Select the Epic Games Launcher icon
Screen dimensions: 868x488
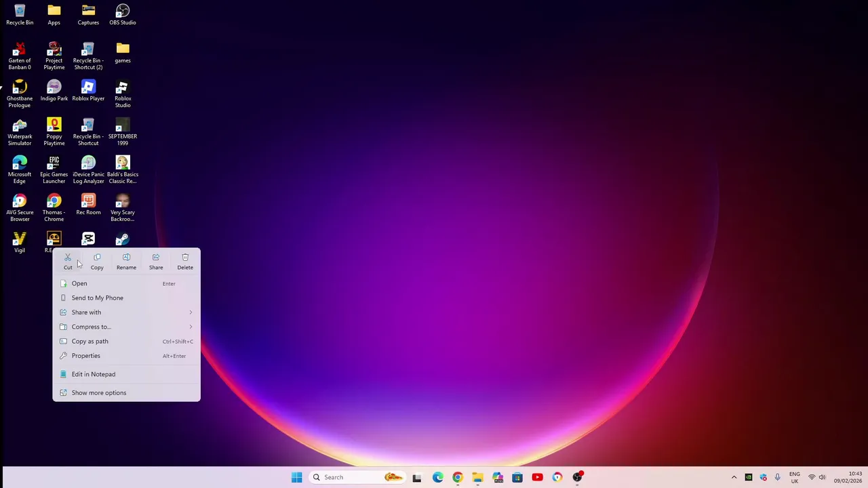pyautogui.click(x=54, y=169)
